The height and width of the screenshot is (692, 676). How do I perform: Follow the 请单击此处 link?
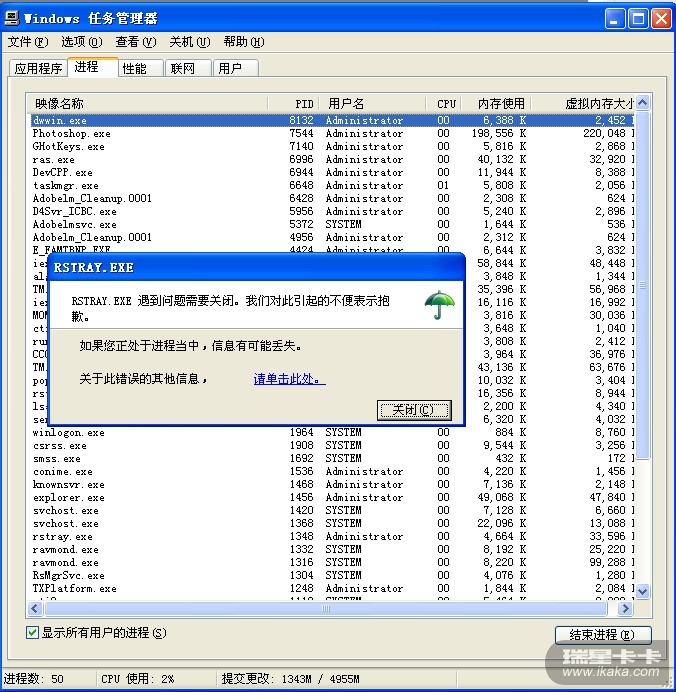(x=289, y=379)
